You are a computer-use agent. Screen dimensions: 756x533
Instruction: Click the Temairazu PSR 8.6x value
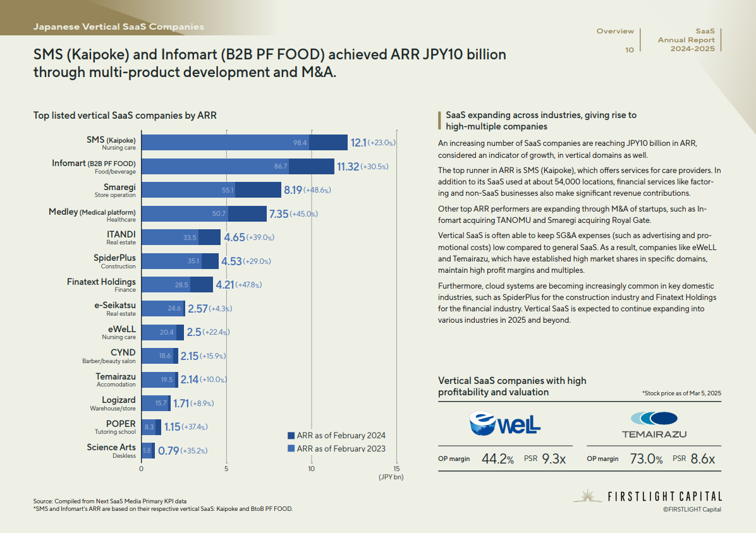[x=702, y=459]
